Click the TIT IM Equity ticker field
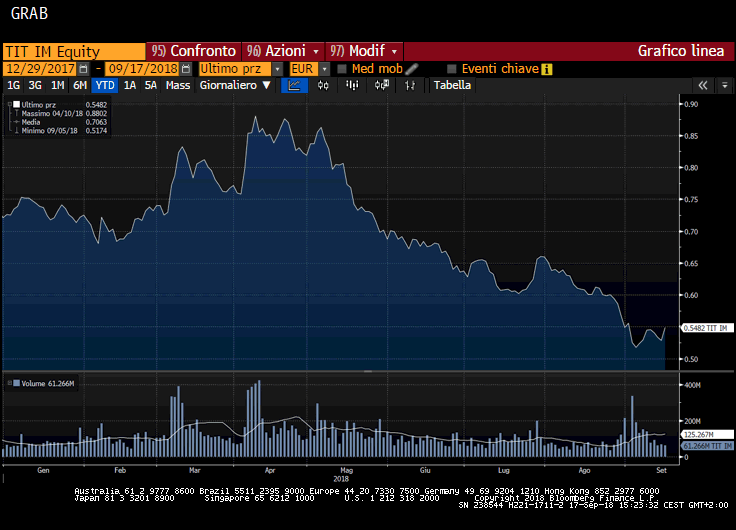This screenshot has height=530, width=736. pos(74,51)
